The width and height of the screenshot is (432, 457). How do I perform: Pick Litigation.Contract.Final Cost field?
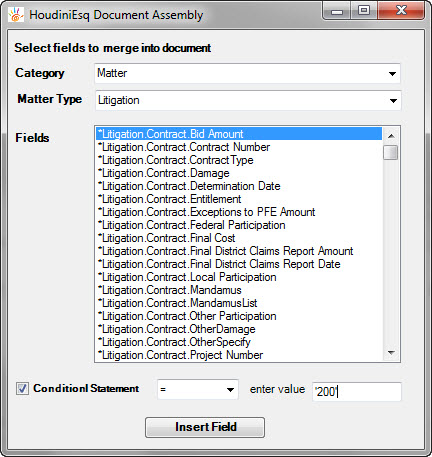239,238
